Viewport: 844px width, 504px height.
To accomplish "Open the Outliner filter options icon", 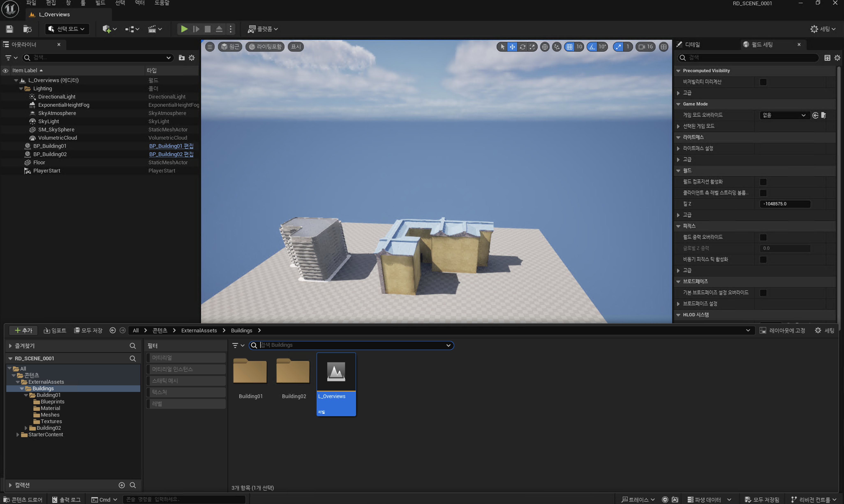I will (11, 58).
